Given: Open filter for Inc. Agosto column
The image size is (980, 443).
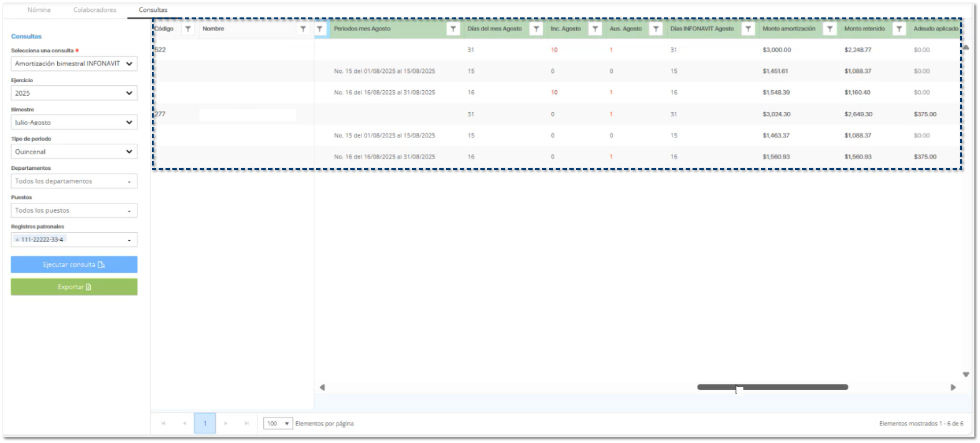Looking at the screenshot, I should tap(595, 29).
